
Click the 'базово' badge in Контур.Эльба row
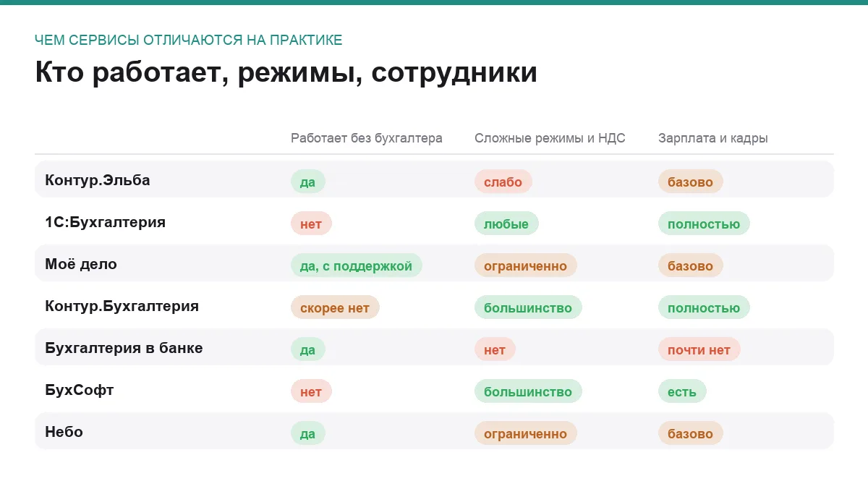tap(691, 182)
